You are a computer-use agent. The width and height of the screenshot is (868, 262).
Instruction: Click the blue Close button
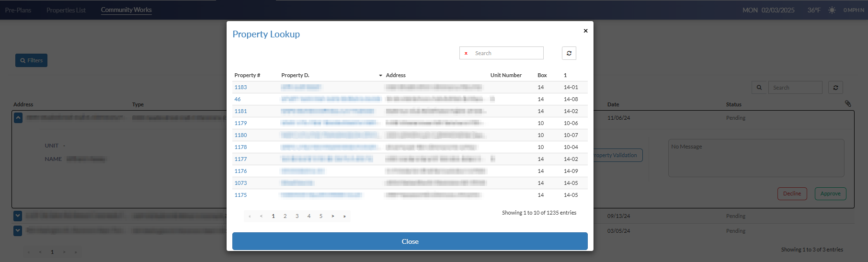click(410, 241)
